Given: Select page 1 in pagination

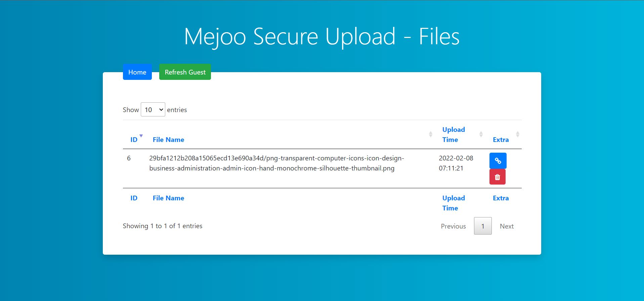Looking at the screenshot, I should click(483, 226).
